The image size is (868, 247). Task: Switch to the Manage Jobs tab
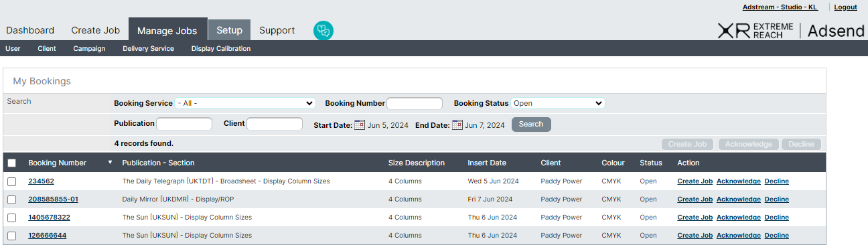pos(167,30)
